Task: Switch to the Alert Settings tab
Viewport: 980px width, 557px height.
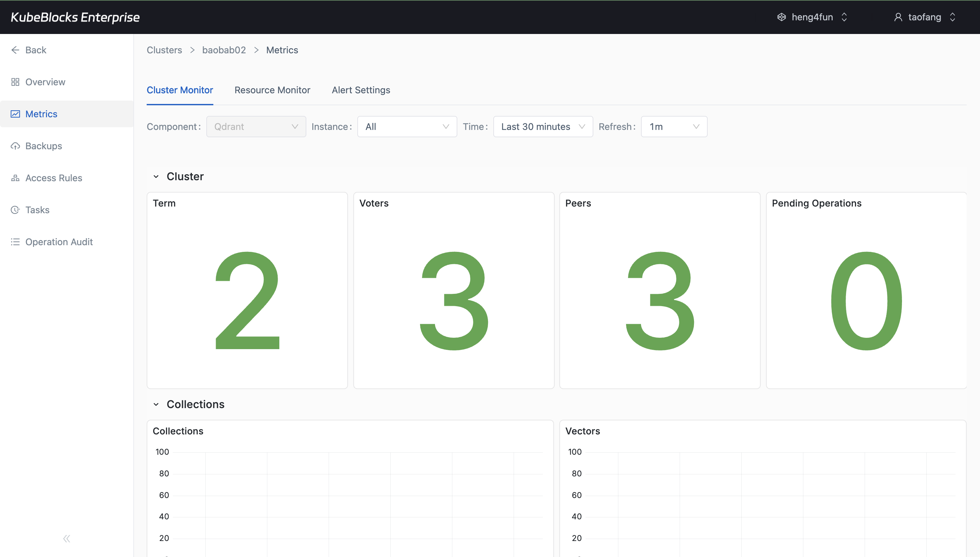Action: pos(361,90)
